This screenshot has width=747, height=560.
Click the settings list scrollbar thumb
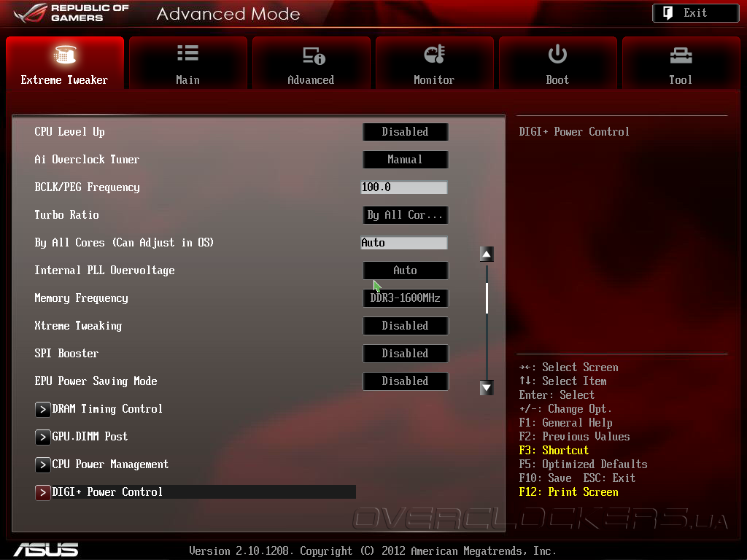coord(487,298)
